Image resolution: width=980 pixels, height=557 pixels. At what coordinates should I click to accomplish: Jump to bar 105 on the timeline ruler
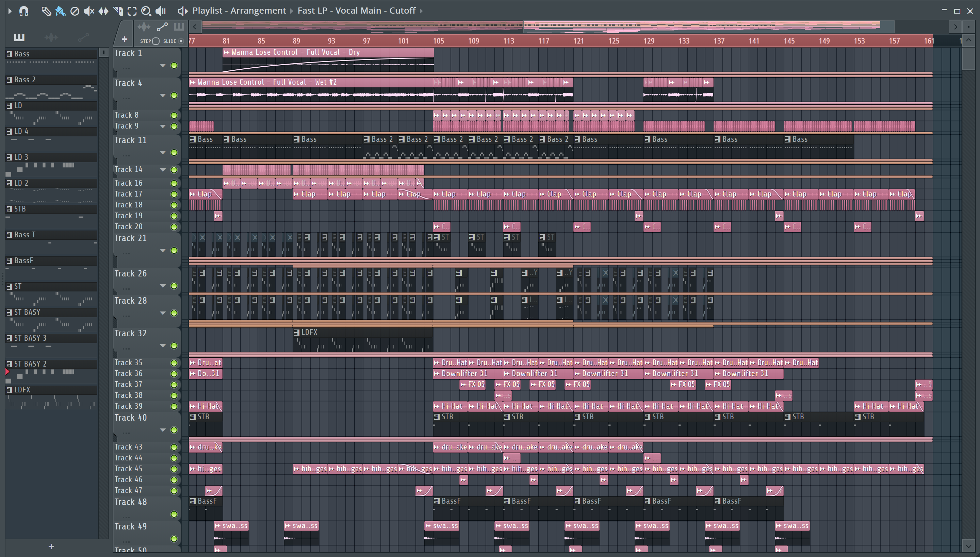[x=439, y=41]
